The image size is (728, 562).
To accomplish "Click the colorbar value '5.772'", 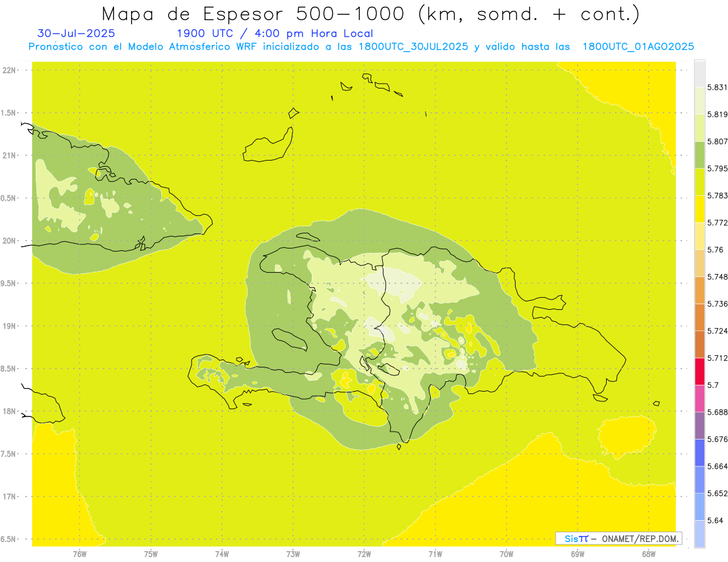I will pos(717,222).
